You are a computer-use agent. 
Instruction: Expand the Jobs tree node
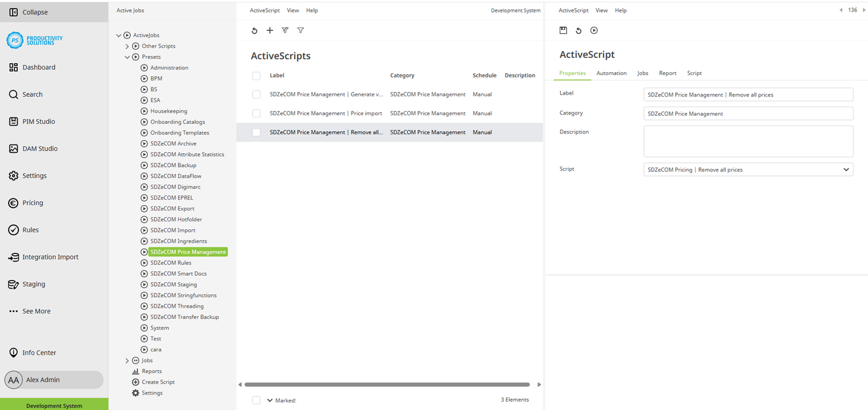pyautogui.click(x=127, y=360)
